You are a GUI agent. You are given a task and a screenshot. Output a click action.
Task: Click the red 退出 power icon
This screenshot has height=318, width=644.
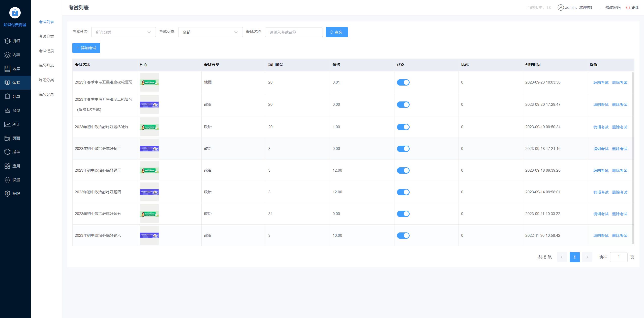[628, 8]
